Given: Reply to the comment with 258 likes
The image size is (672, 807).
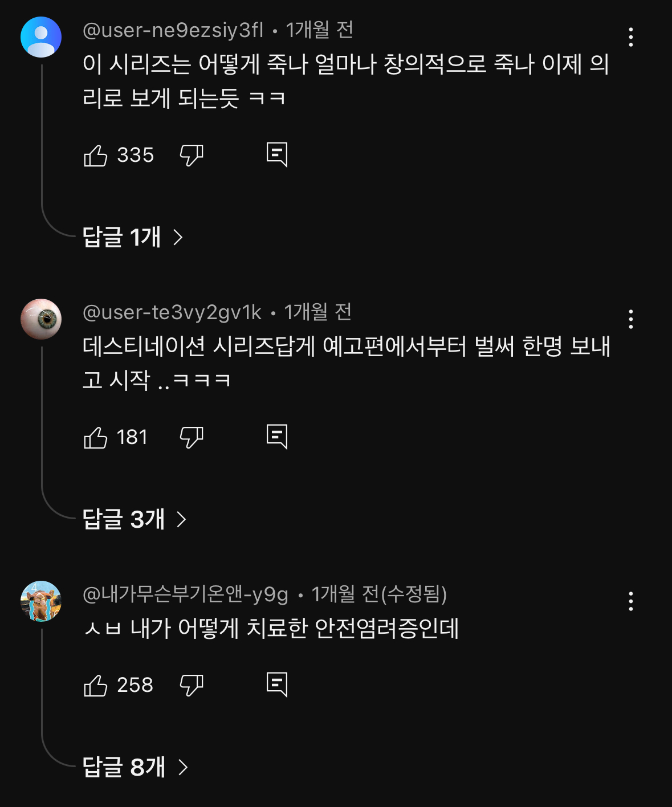Looking at the screenshot, I should [277, 684].
